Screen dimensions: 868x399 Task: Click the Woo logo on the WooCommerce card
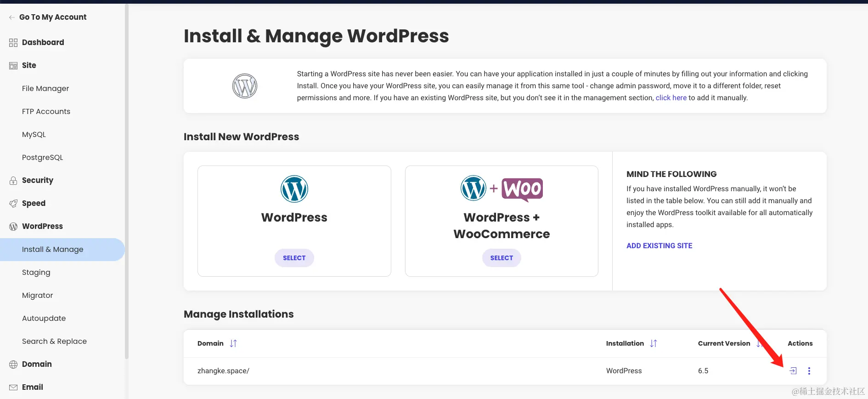tap(522, 189)
